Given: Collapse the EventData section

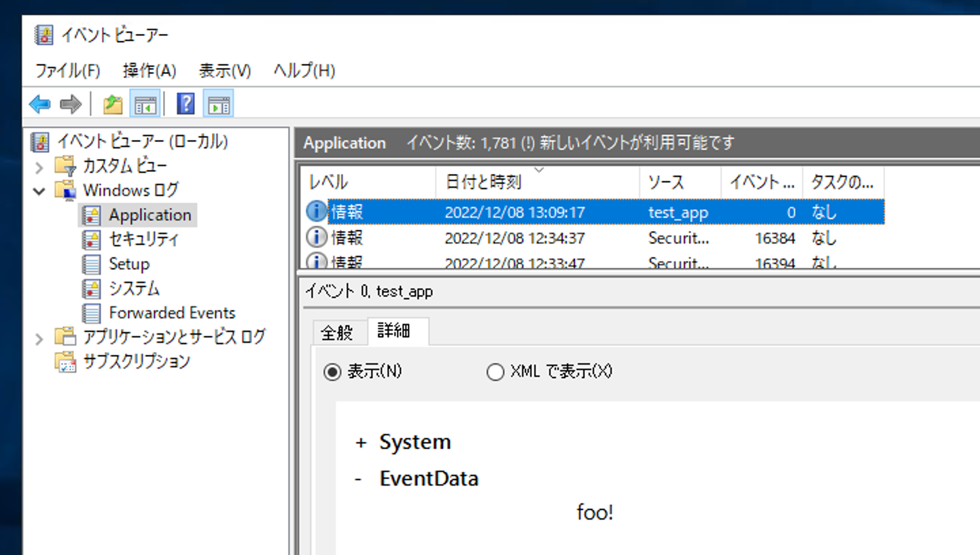Looking at the screenshot, I should [x=358, y=478].
